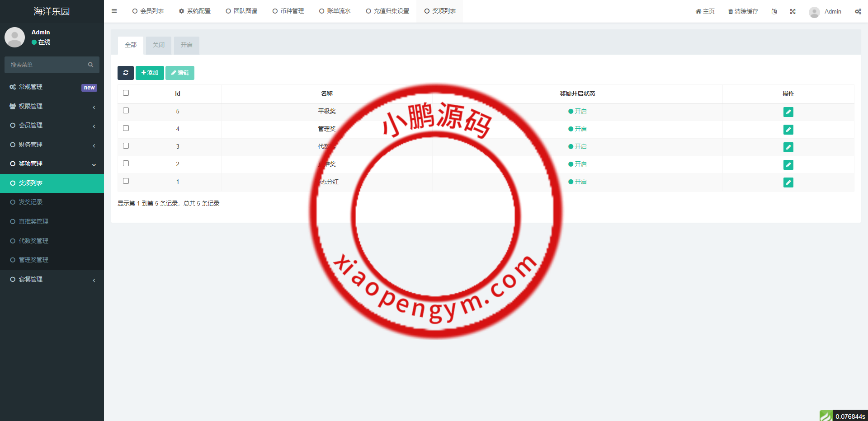
Task: Toggle sidebar with the hamburger menu icon
Action: tap(114, 11)
